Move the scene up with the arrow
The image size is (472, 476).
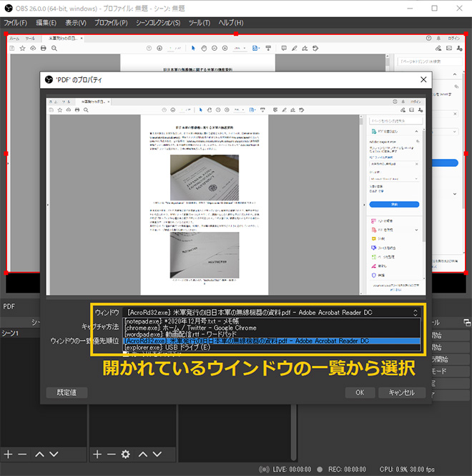point(39,454)
